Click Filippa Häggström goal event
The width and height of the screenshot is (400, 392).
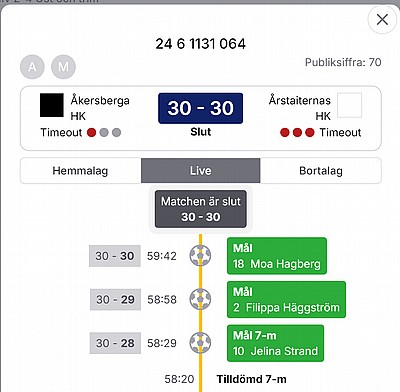pyautogui.click(x=286, y=299)
